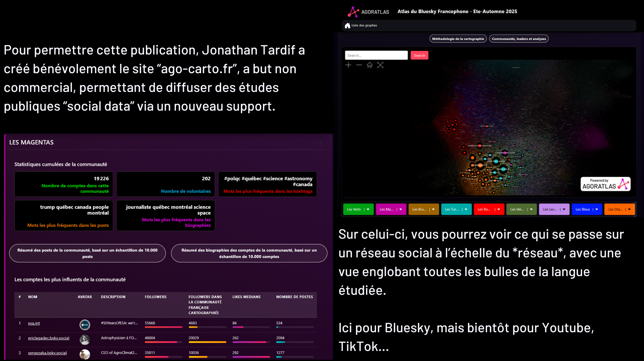Expand the Les Bleus community dropdown
Viewport: 644px width, 361px height.
click(596, 210)
